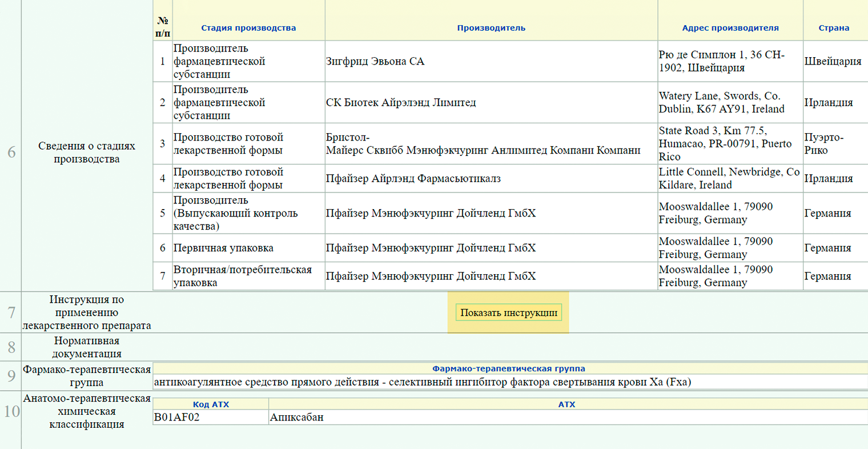The width and height of the screenshot is (868, 449).
Task: Click the ATX code 'B01AF02'
Action: tap(177, 417)
